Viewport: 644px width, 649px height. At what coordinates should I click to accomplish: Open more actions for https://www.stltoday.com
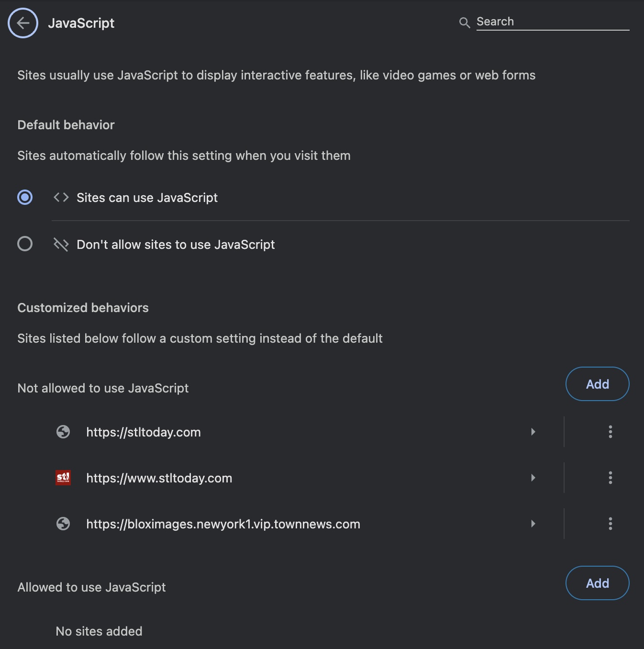610,478
